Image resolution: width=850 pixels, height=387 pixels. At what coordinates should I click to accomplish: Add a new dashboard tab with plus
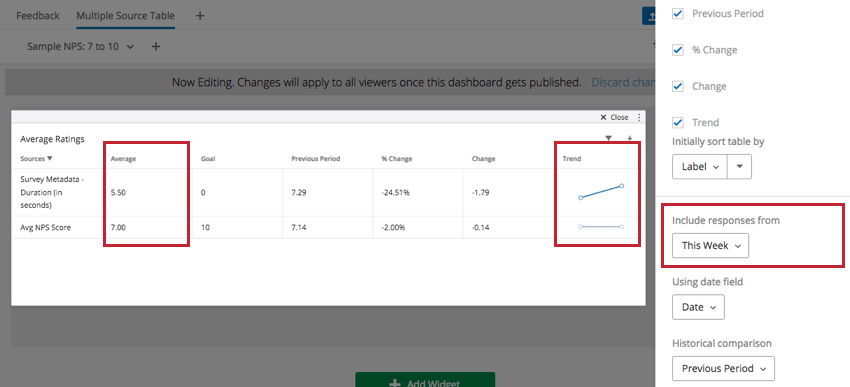click(199, 16)
